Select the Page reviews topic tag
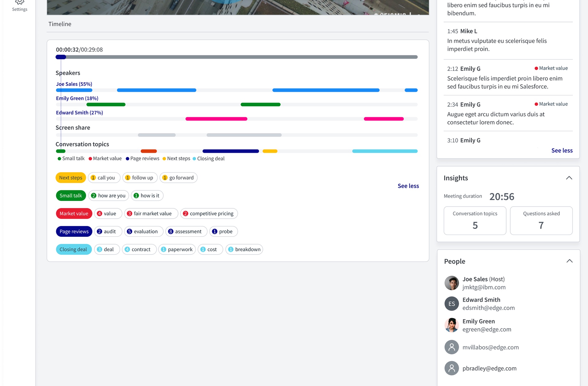The width and height of the screenshot is (588, 386). [x=74, y=231]
